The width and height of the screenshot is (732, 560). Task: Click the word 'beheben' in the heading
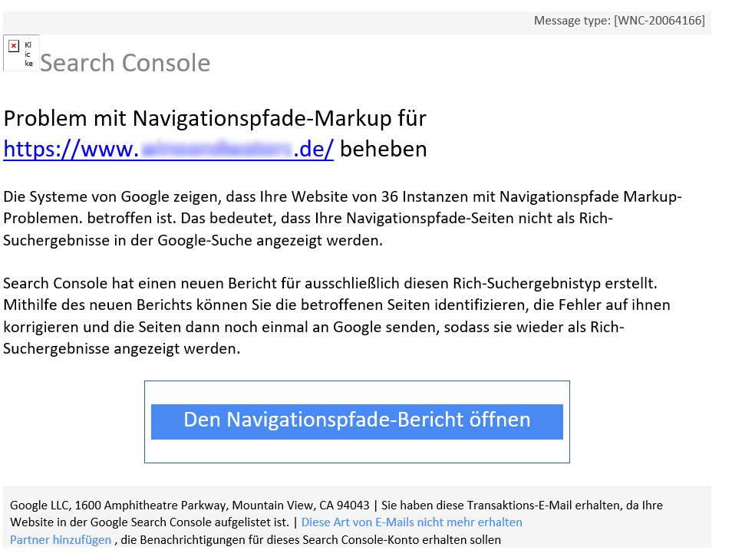pyautogui.click(x=384, y=150)
